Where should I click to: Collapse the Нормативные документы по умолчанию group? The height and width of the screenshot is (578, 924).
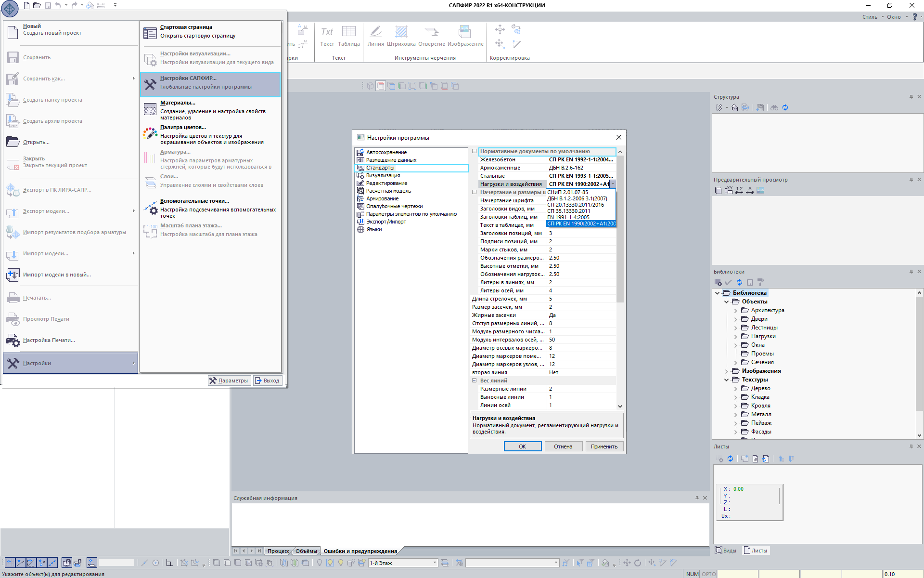click(474, 151)
